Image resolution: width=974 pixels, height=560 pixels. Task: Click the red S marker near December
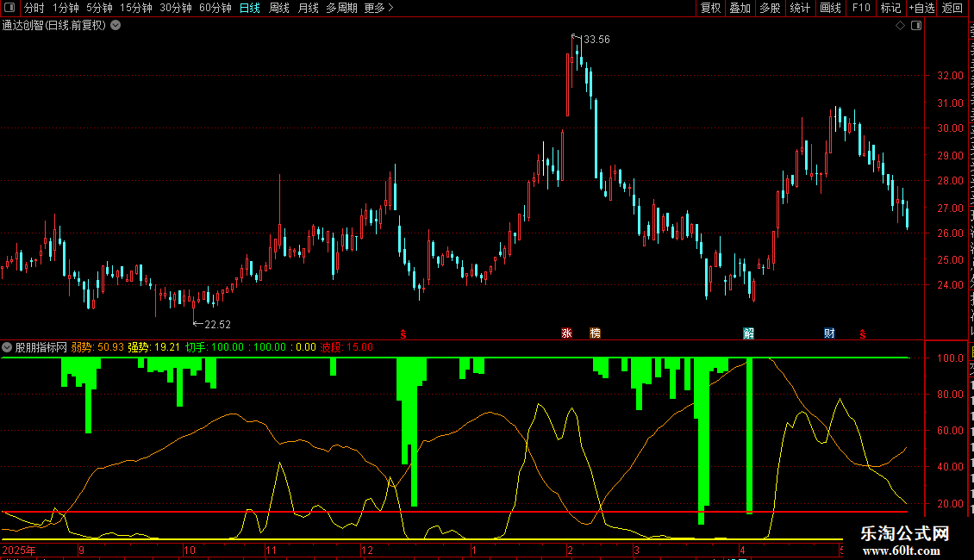[403, 334]
